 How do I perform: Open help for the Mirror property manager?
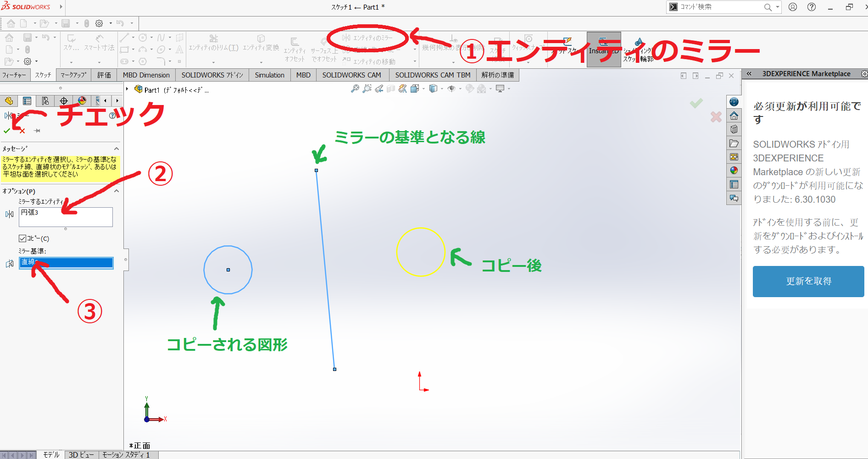112,116
